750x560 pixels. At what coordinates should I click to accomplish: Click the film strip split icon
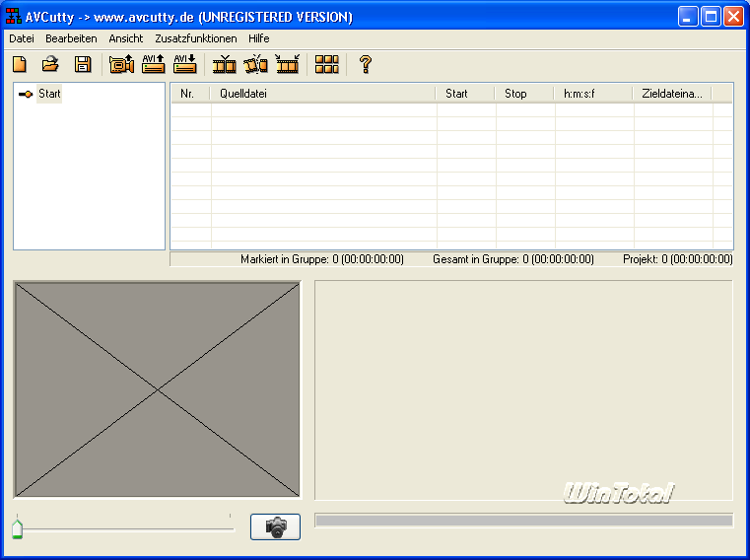click(x=225, y=64)
